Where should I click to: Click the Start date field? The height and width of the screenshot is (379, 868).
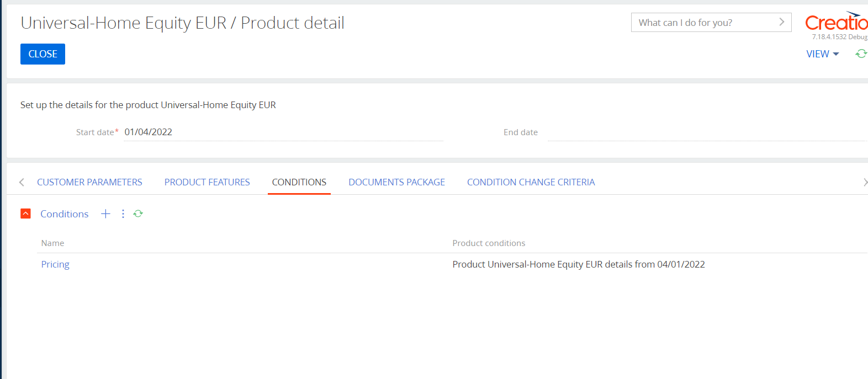[x=283, y=132]
